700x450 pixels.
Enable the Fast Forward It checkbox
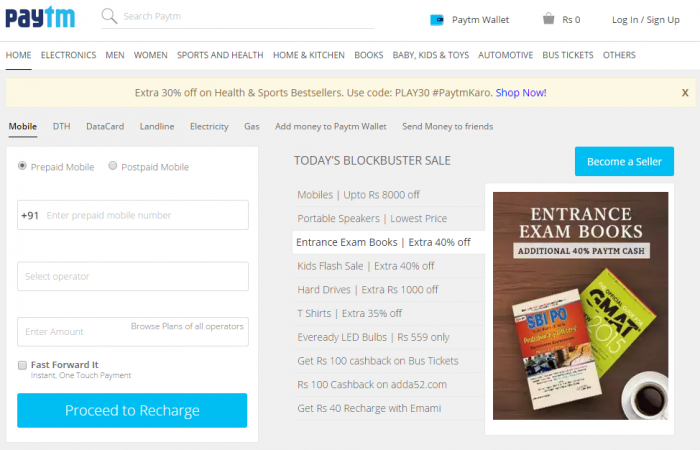click(23, 365)
